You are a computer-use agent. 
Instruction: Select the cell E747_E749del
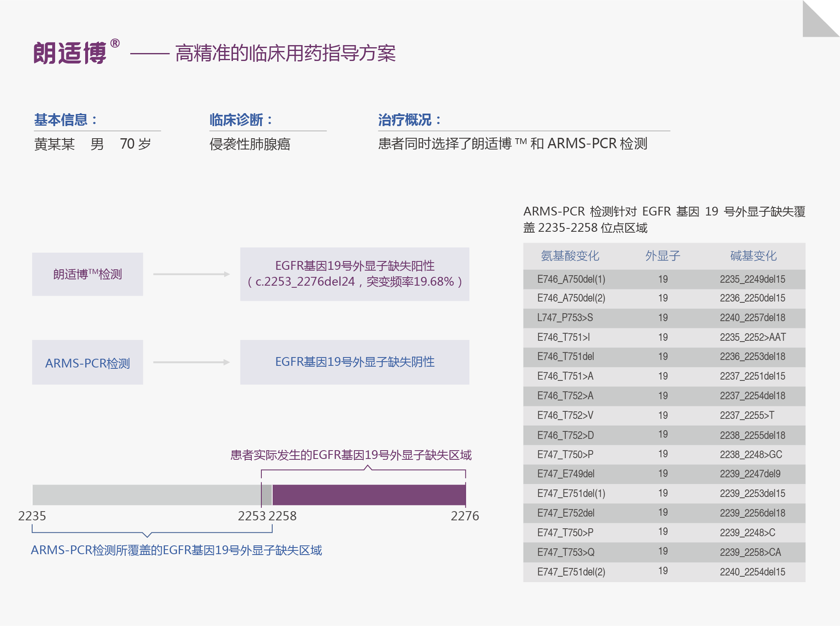click(x=566, y=474)
